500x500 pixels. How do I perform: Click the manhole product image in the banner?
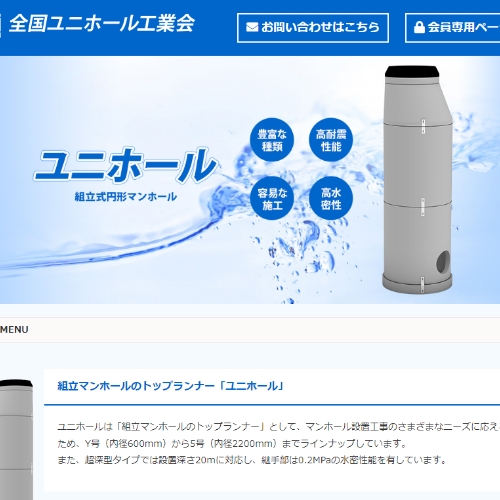(417, 180)
